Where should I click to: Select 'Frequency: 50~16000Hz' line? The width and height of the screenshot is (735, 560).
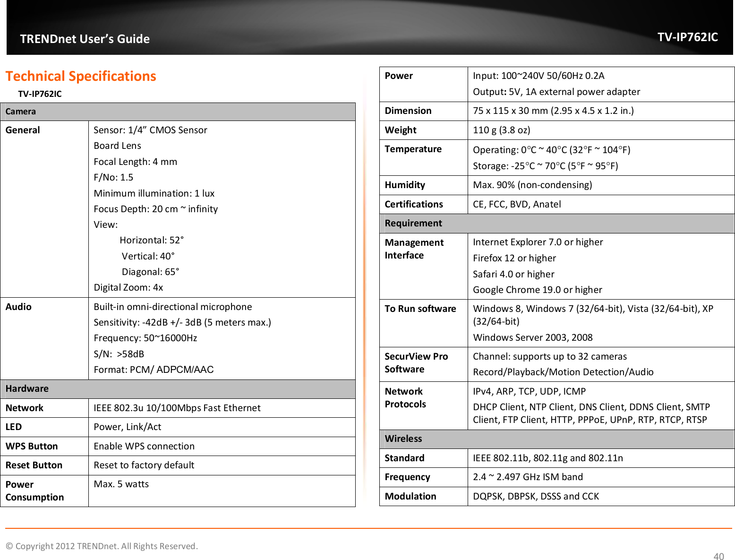point(145,338)
